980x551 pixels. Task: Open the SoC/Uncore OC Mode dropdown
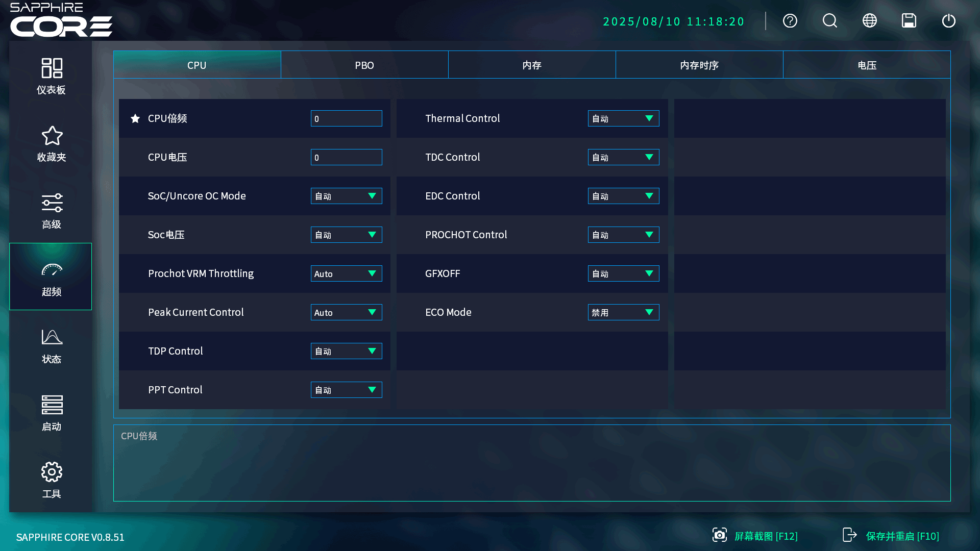347,196
